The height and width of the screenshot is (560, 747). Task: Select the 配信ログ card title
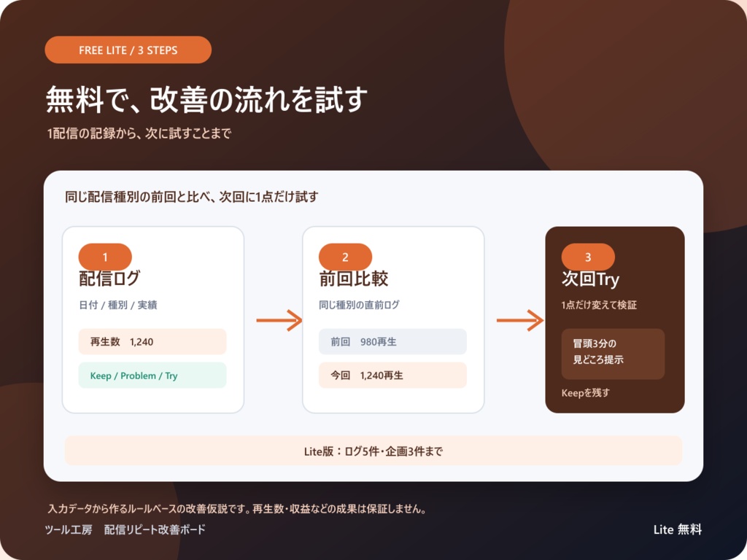point(109,279)
